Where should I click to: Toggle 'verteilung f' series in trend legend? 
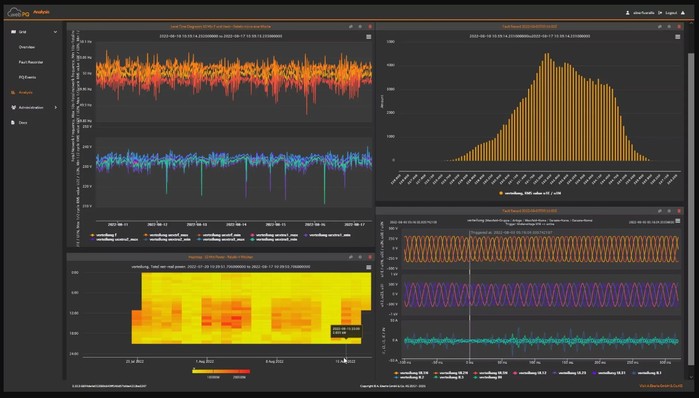pos(103,235)
